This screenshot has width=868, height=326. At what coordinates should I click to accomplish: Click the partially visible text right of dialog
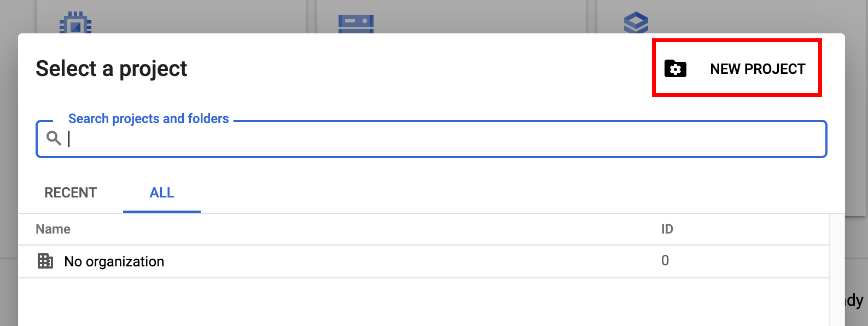(x=855, y=300)
